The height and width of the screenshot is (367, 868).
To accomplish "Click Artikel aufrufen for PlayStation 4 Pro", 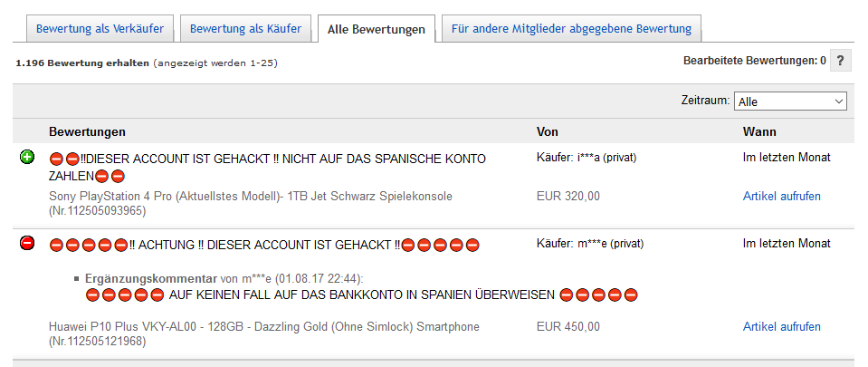I will point(782,197).
